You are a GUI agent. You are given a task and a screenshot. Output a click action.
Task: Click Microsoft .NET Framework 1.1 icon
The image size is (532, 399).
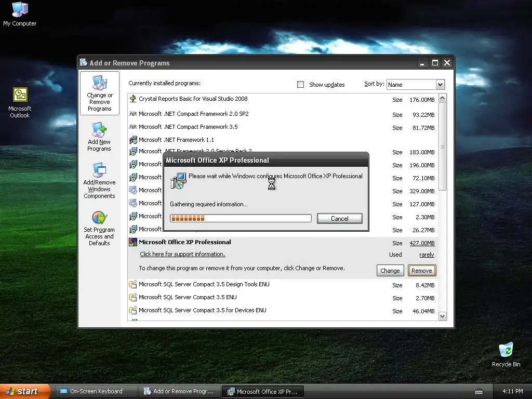click(133, 140)
